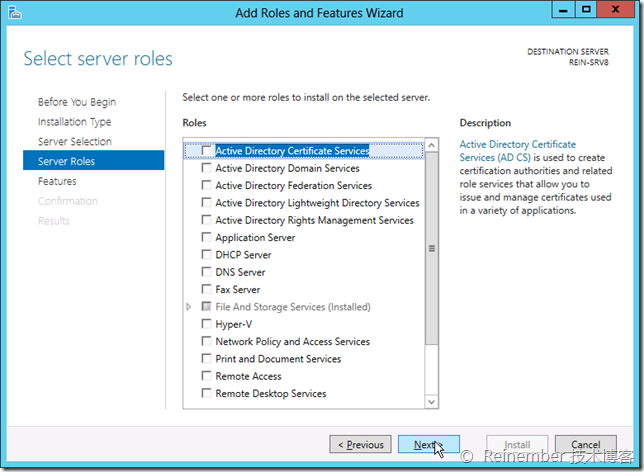644x472 pixels.
Task: Switch to the Features step
Action: (57, 181)
